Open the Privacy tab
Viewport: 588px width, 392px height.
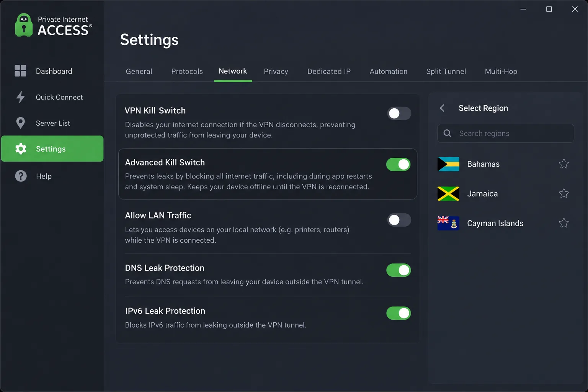pos(276,71)
